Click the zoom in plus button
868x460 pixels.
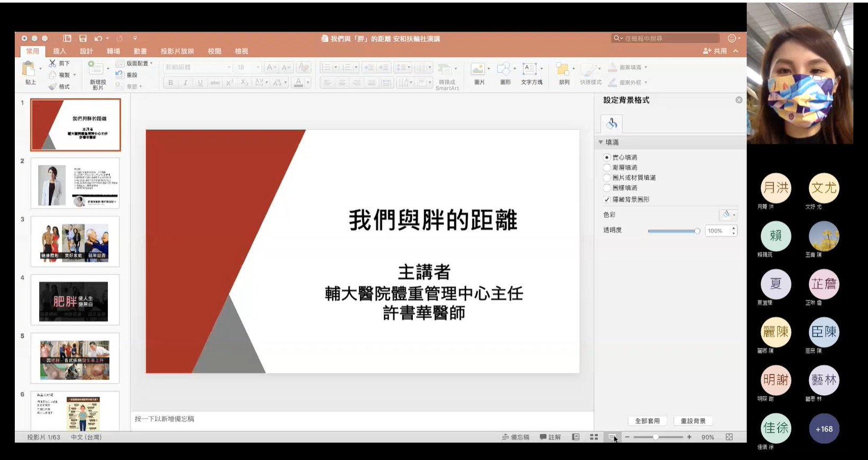[689, 437]
